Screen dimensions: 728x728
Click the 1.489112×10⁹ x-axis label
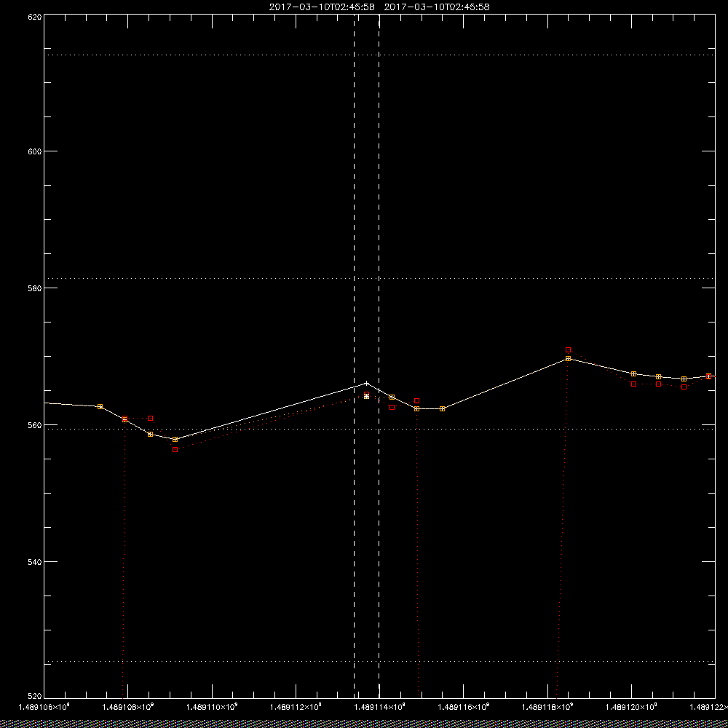(296, 707)
